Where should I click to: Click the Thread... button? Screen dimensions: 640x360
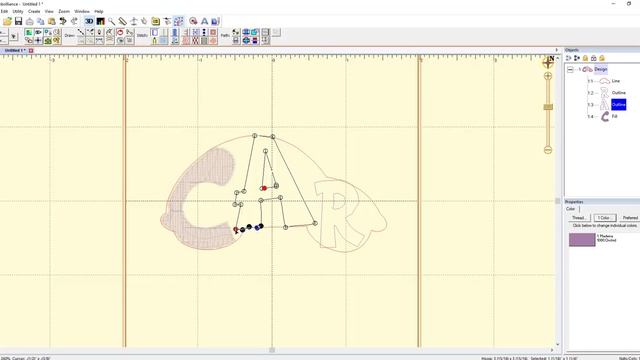point(579,218)
